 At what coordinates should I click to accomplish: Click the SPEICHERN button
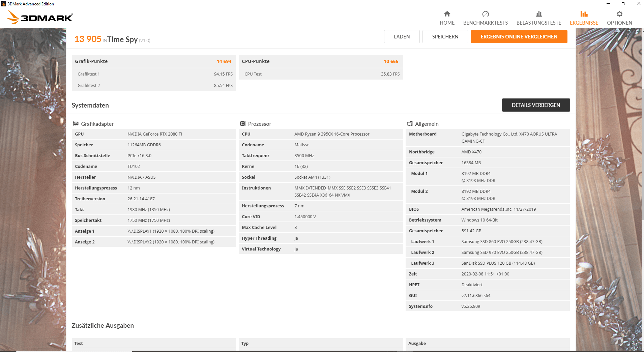point(445,37)
